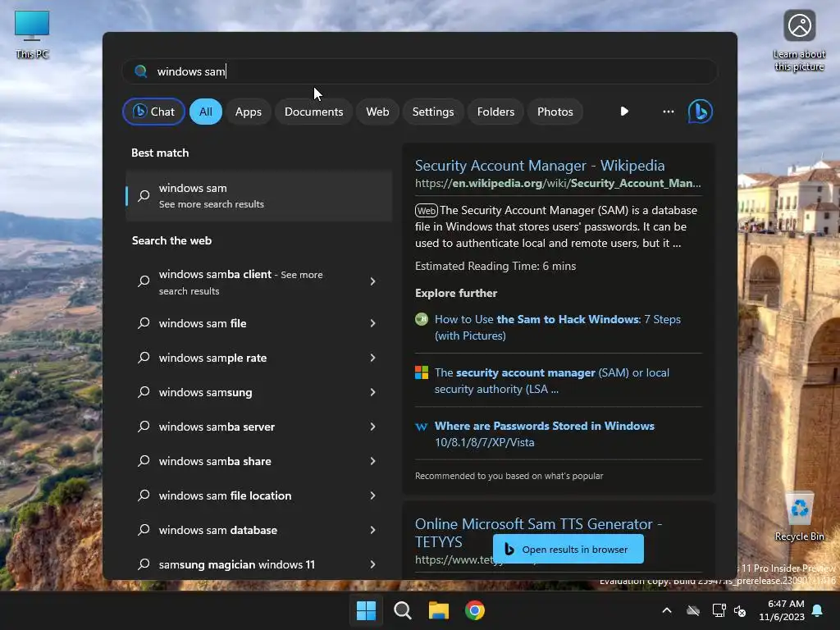Show more filter tabs with arrow icon
840x630 pixels.
(624, 112)
